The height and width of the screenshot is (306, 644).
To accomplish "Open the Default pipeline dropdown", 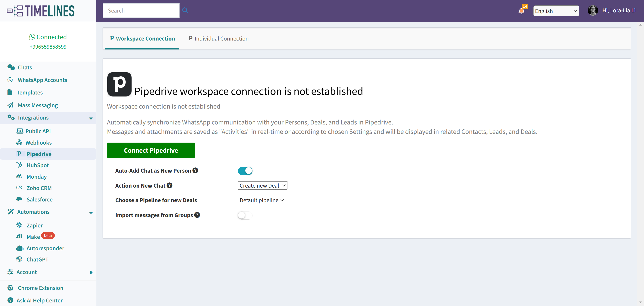I will click(262, 200).
